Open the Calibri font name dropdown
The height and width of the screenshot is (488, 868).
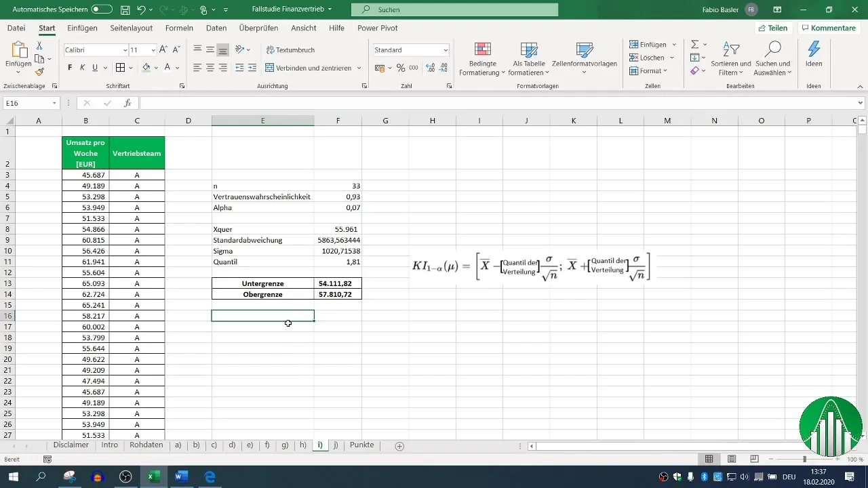pos(125,50)
